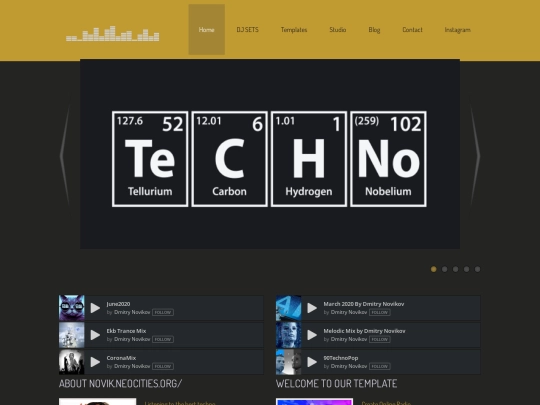Open the Contact page
Screen dimensions: 540x405
click(412, 30)
